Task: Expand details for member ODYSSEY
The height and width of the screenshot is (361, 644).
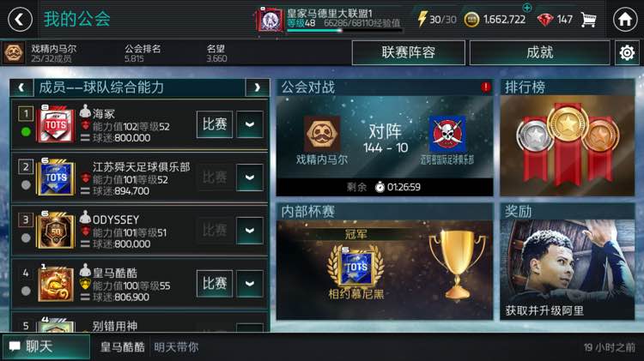Action: tap(250, 231)
